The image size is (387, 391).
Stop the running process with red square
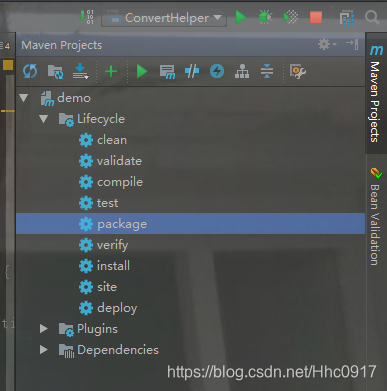coord(316,17)
